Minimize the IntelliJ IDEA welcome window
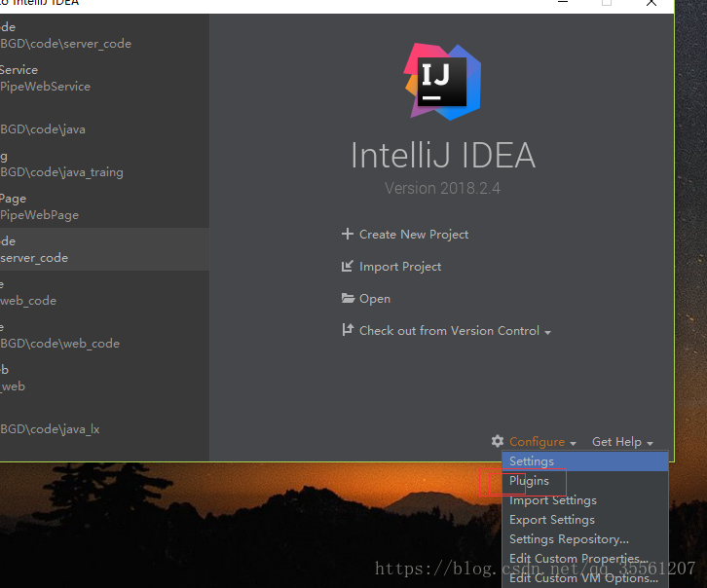Viewport: 707px width, 588px height. point(562,2)
